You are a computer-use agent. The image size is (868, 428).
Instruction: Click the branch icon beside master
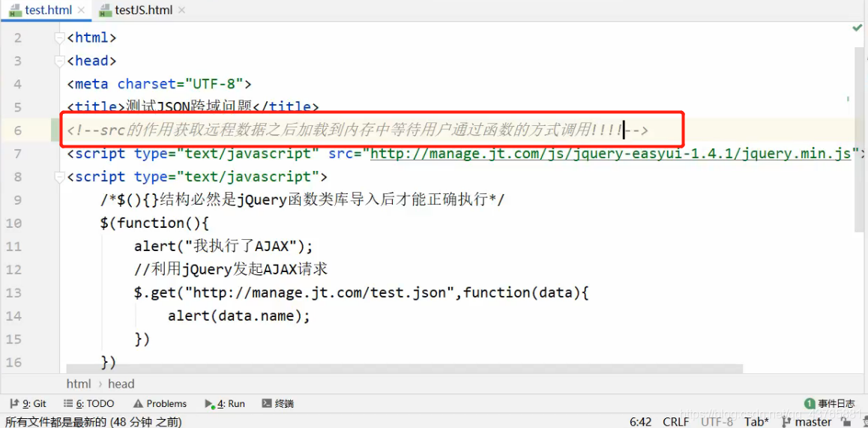[786, 422]
